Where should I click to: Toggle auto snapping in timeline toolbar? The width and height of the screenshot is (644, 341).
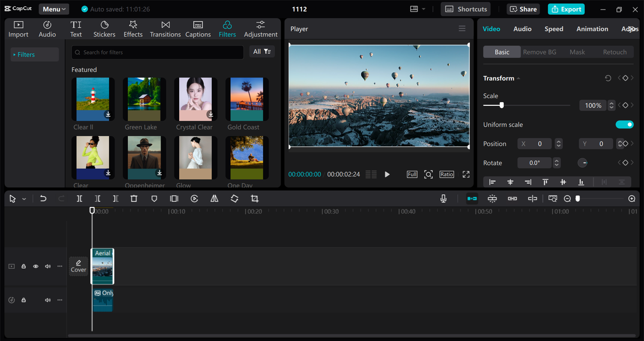tap(492, 199)
